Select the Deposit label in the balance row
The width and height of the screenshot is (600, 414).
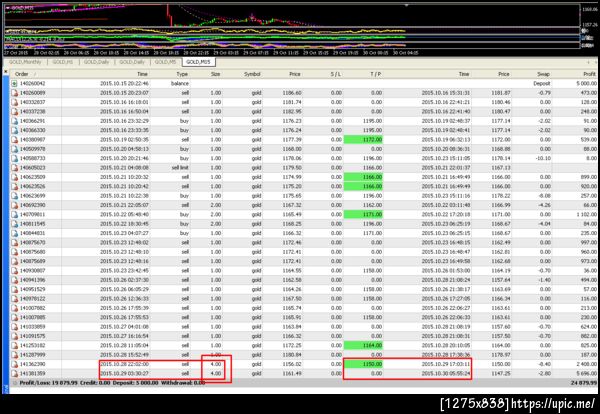click(x=542, y=83)
